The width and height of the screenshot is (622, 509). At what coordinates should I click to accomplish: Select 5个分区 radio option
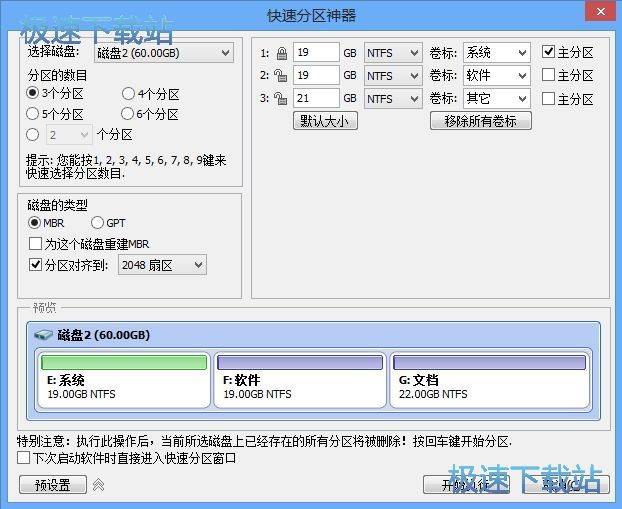(33, 114)
